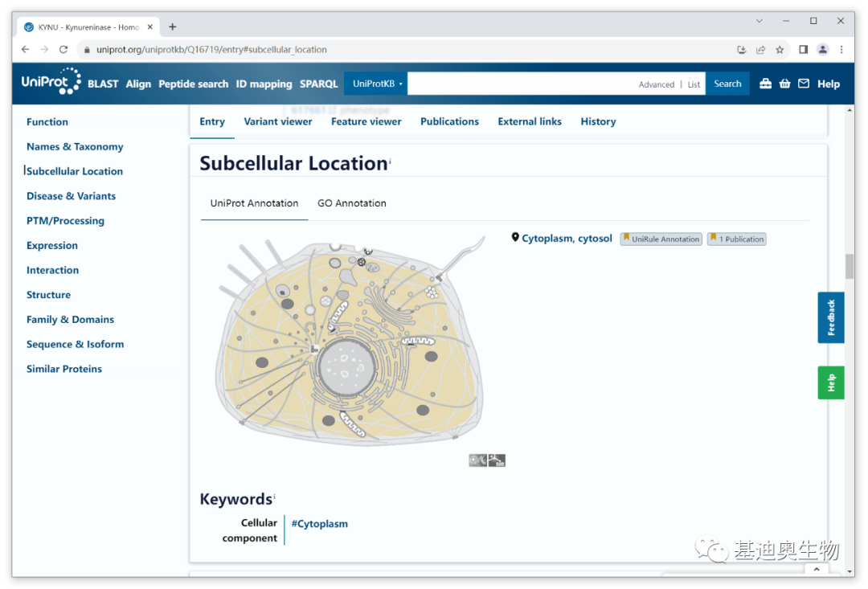Open the basket icon in header
868x589 pixels.
[784, 84]
